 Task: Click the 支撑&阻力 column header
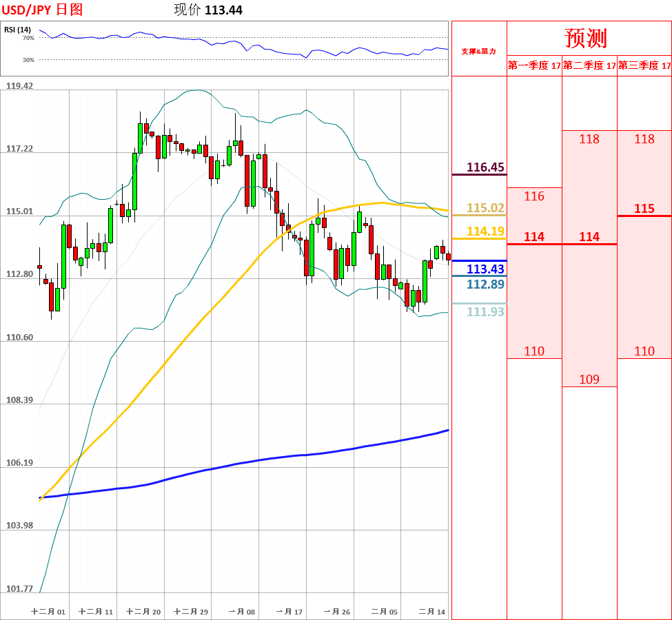pos(479,52)
